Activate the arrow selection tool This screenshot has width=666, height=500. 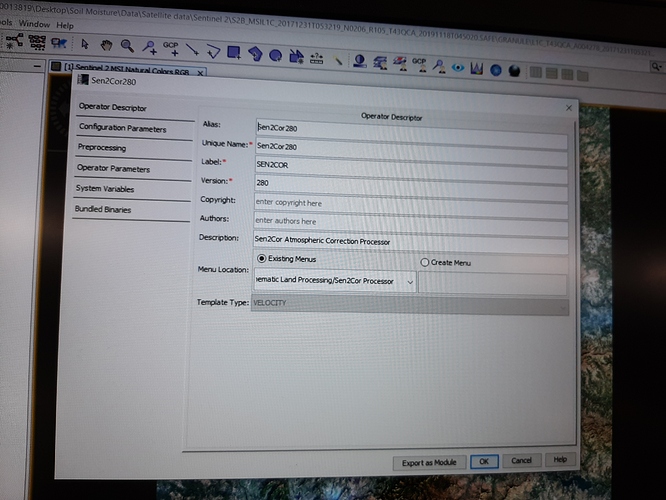coord(85,44)
